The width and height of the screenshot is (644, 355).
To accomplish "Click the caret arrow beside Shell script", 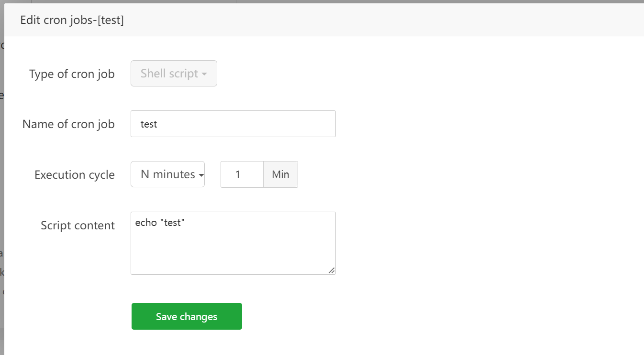I will [204, 74].
